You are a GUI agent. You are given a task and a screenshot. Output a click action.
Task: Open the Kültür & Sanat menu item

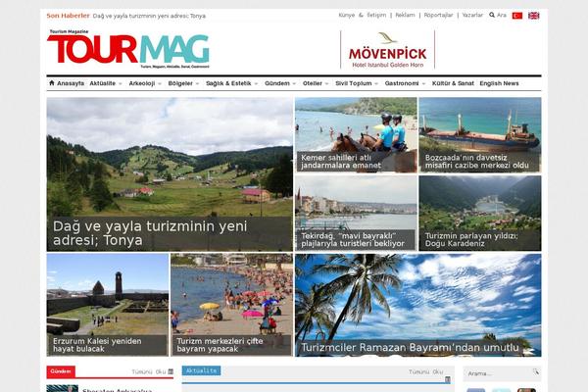click(453, 83)
